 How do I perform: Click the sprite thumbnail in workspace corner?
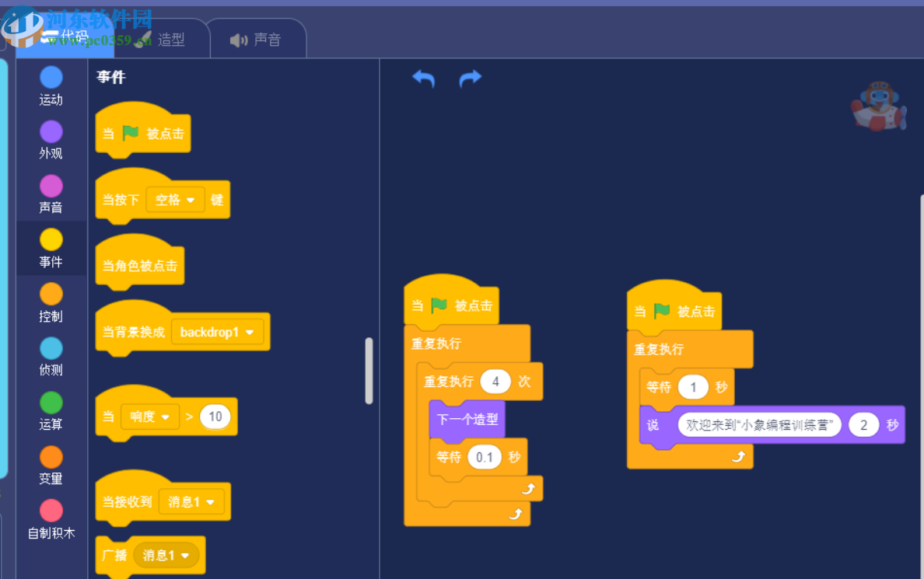pyautogui.click(x=878, y=106)
